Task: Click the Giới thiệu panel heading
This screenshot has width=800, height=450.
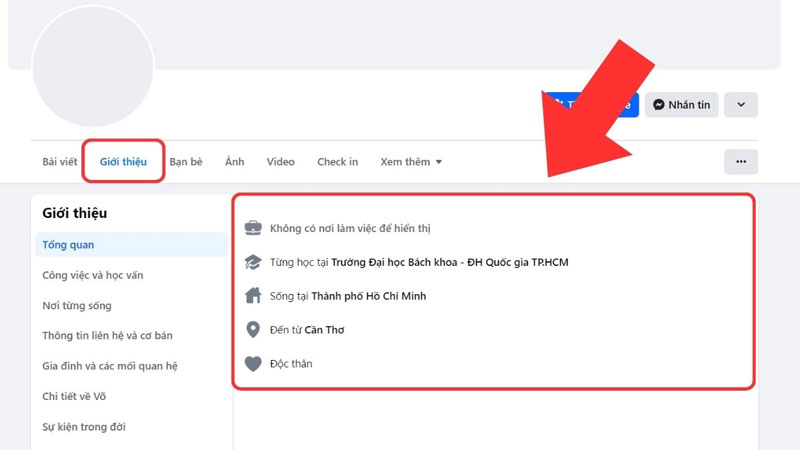Action: 74,213
